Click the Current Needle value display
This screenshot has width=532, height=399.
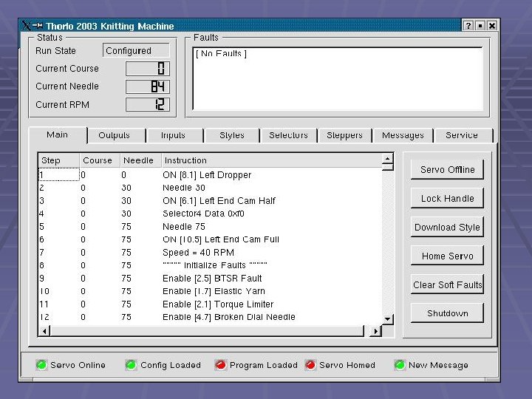(148, 86)
